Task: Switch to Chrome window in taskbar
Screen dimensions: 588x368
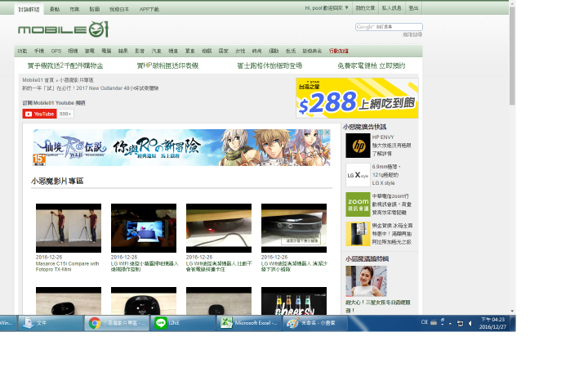Action: point(117,323)
